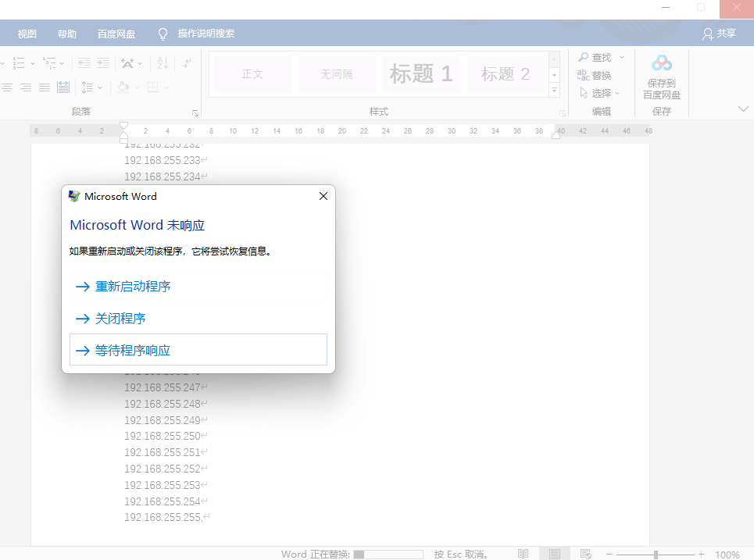Open the numbered list dropdown arrow
This screenshot has width=754, height=560.
tap(33, 63)
